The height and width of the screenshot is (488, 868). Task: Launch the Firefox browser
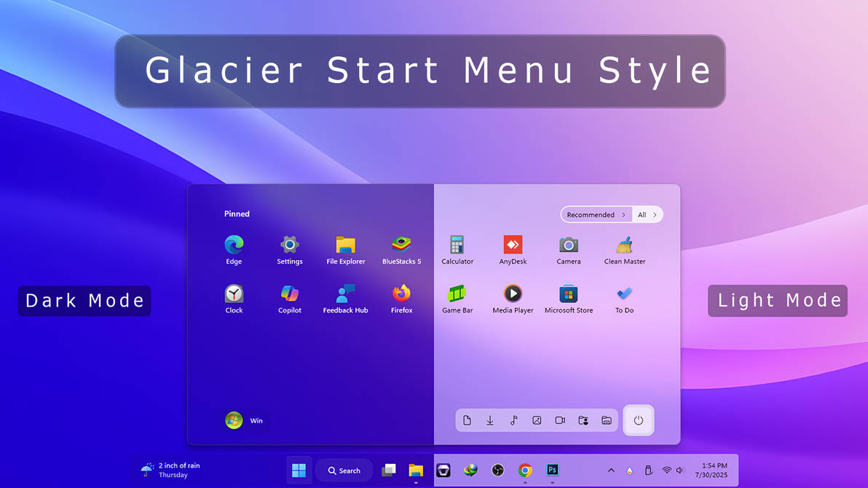401,294
